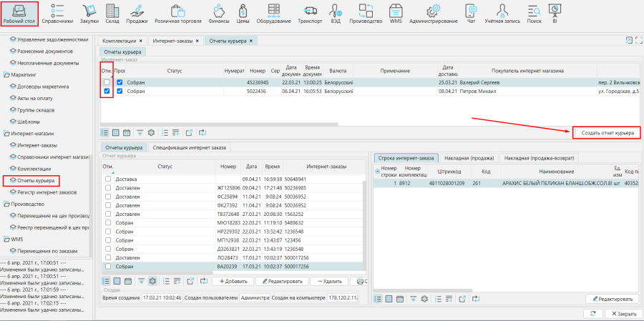Select Регистр интернет заказов in sidebar

[47, 192]
